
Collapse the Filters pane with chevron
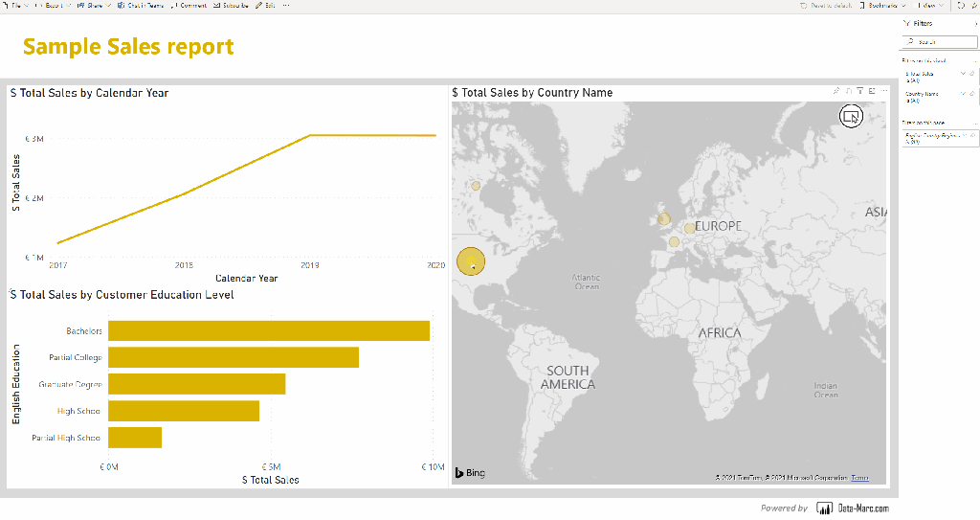974,23
